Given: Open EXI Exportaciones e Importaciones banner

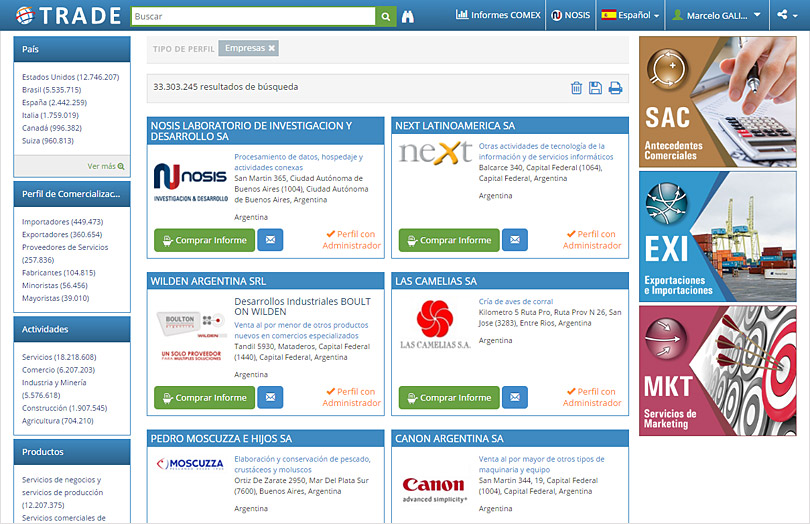Looking at the screenshot, I should 717,237.
